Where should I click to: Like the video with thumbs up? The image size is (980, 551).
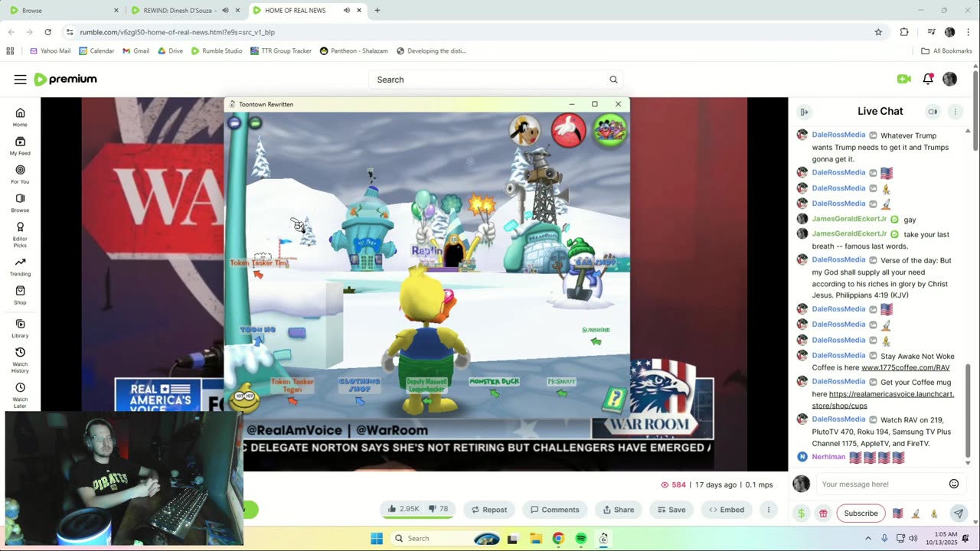pyautogui.click(x=404, y=509)
